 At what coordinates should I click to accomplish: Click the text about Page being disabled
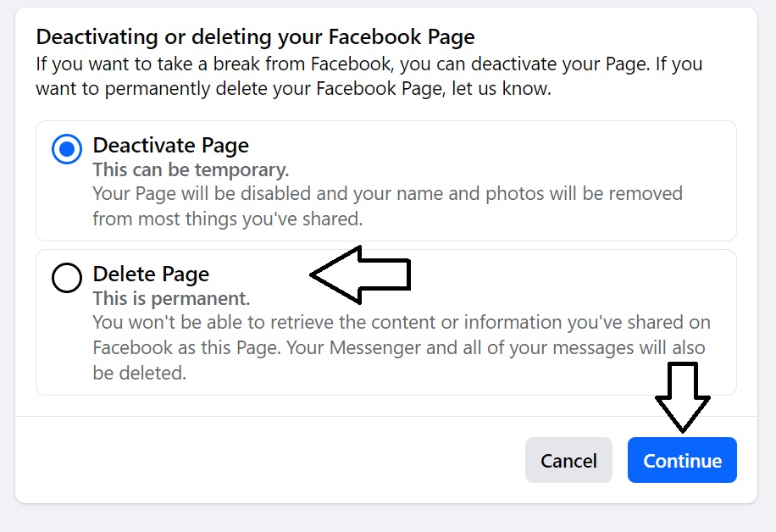[x=387, y=207]
